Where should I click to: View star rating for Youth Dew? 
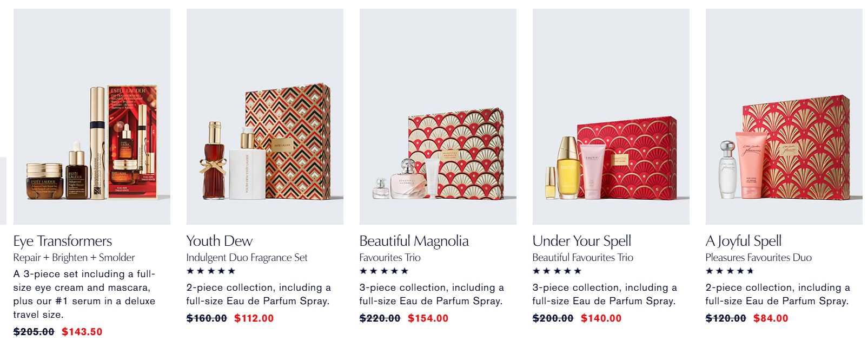click(x=211, y=271)
